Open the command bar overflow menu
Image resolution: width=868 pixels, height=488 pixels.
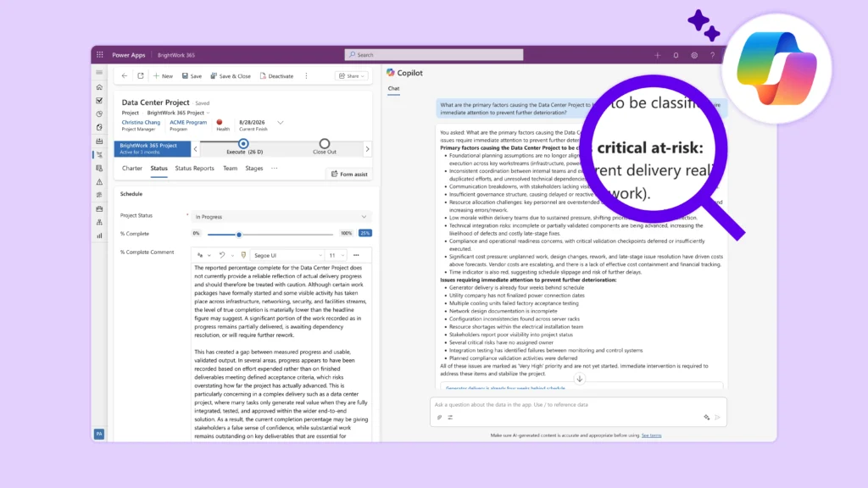click(306, 75)
